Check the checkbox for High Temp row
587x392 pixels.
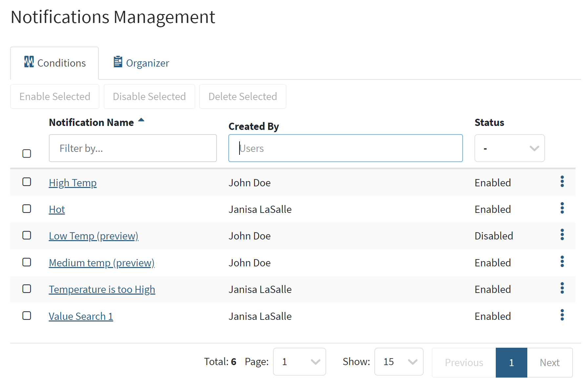click(x=27, y=182)
